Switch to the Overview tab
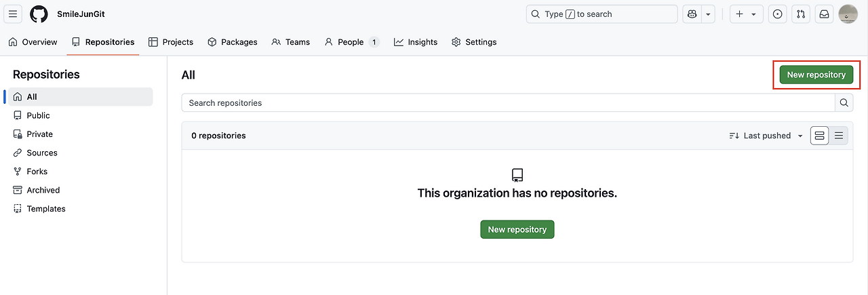 pos(33,42)
